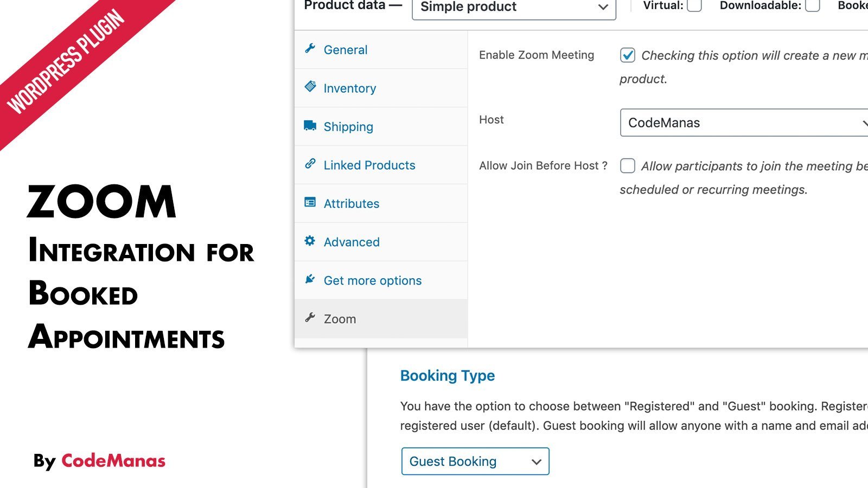Click the gear icon beside Advanced

pyautogui.click(x=310, y=241)
